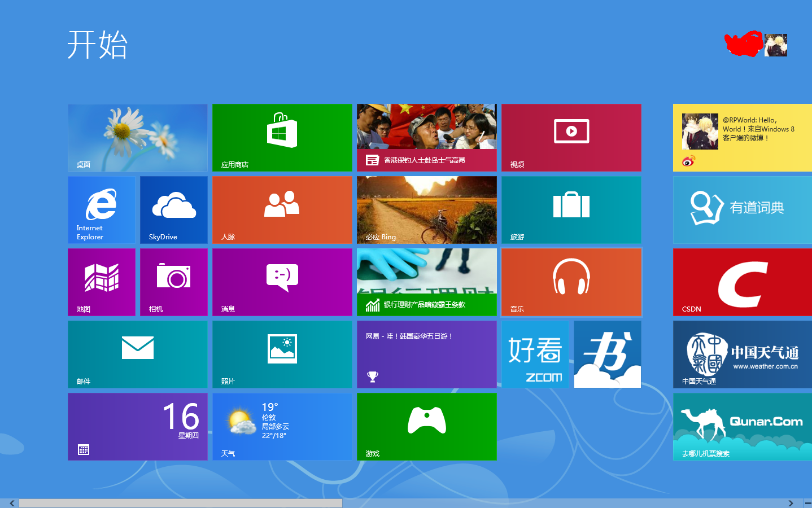This screenshot has height=508, width=812.
Task: Open the 网易 sports news tile
Action: point(427,354)
